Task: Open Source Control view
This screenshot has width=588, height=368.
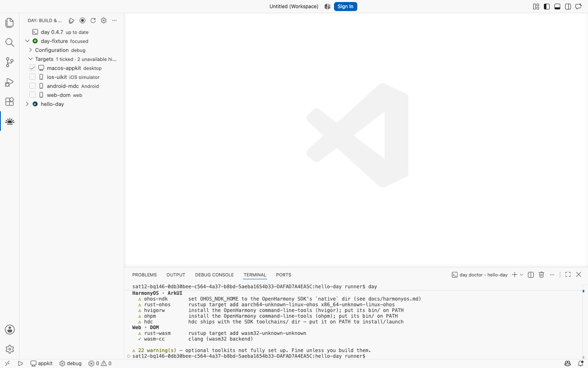Action: coord(10,62)
